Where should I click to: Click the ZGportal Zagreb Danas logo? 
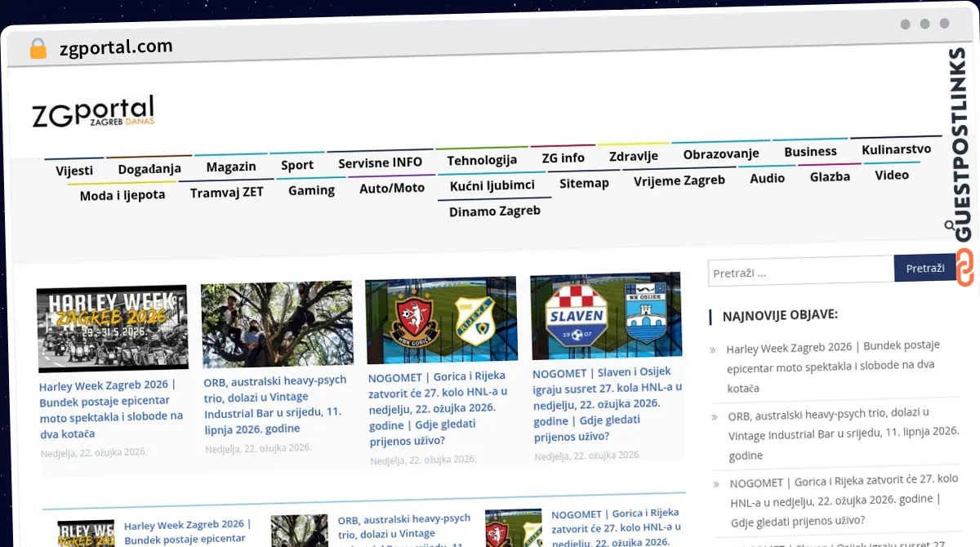[x=93, y=113]
